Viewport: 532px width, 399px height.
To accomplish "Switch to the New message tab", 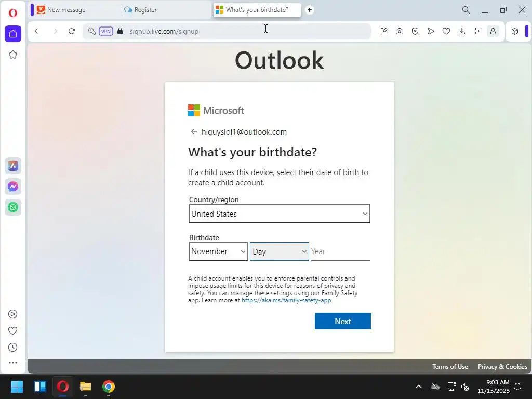I will [x=75, y=10].
